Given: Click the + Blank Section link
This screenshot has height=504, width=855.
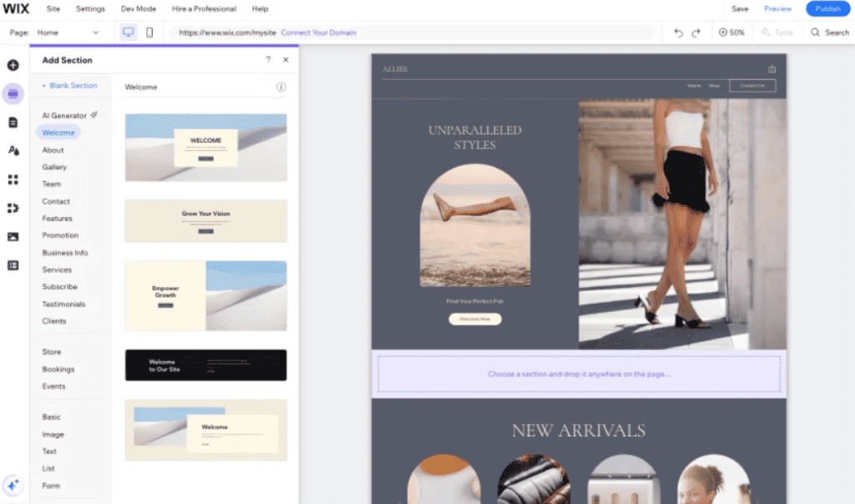Looking at the screenshot, I should tap(70, 86).
